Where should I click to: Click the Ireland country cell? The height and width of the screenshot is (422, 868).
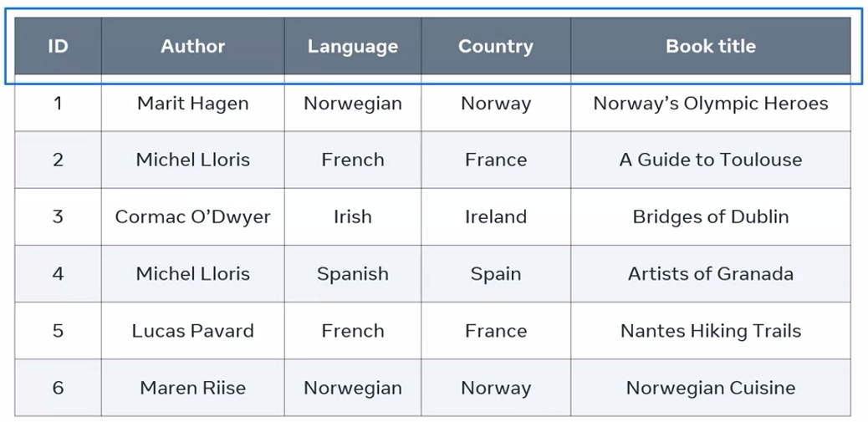coord(496,216)
